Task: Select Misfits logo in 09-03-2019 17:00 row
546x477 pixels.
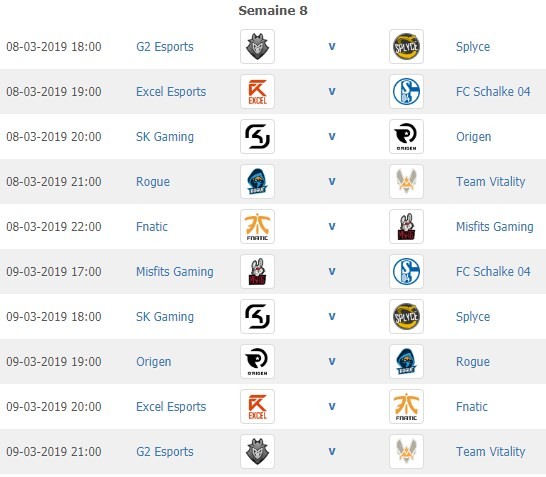Action: point(257,272)
